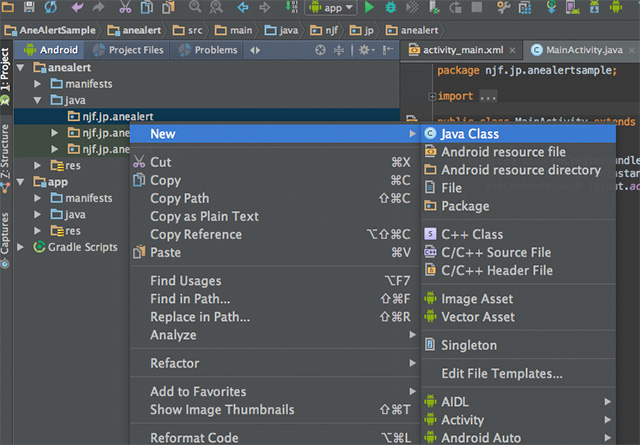Select the njf.jp.anealert package row

(207, 116)
